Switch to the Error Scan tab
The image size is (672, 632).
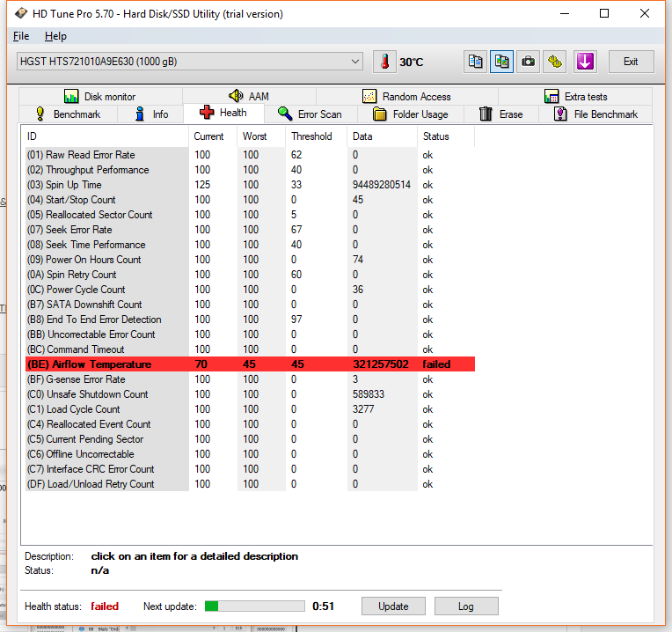coord(310,114)
